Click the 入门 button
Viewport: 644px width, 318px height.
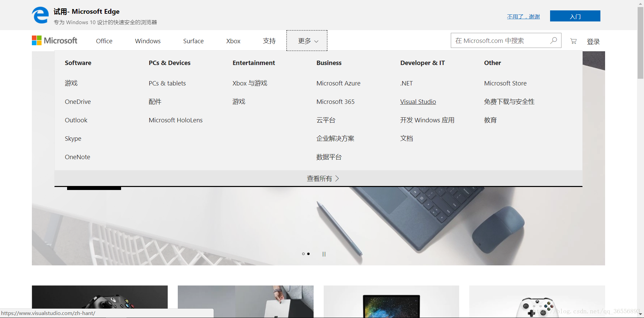[x=575, y=16]
